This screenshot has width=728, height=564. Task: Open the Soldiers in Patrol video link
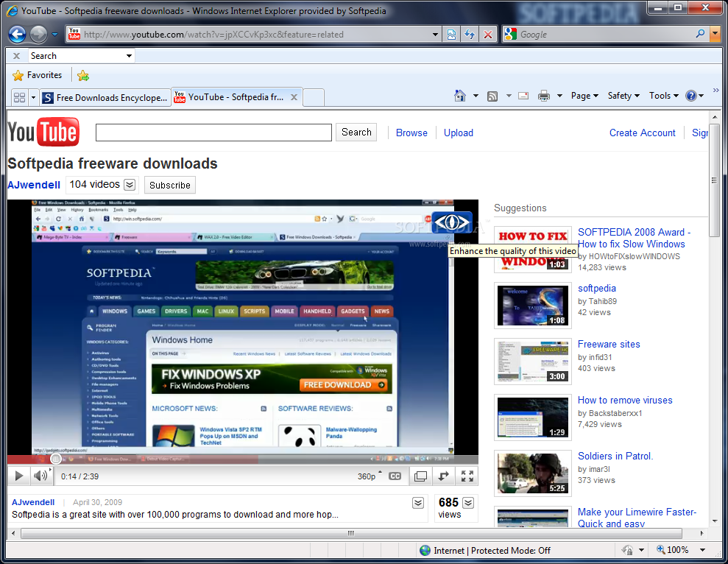[x=615, y=457]
